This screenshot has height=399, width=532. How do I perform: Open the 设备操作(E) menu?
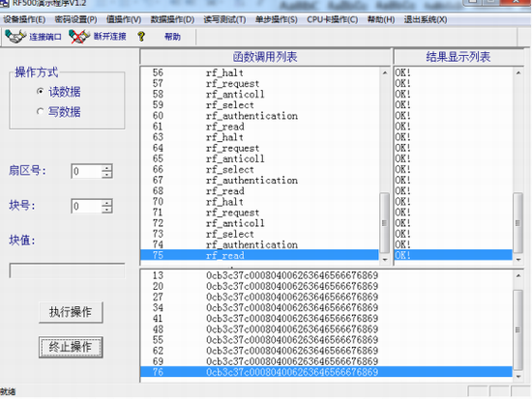(x=24, y=19)
